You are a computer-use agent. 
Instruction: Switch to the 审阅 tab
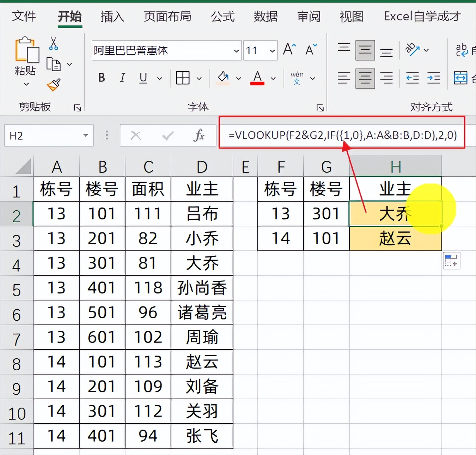click(x=309, y=16)
